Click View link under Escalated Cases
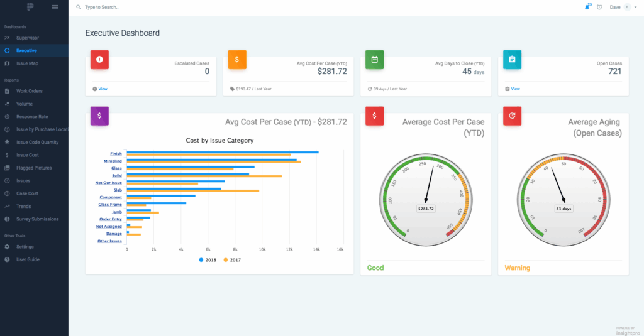The width and height of the screenshot is (644, 336). [103, 89]
